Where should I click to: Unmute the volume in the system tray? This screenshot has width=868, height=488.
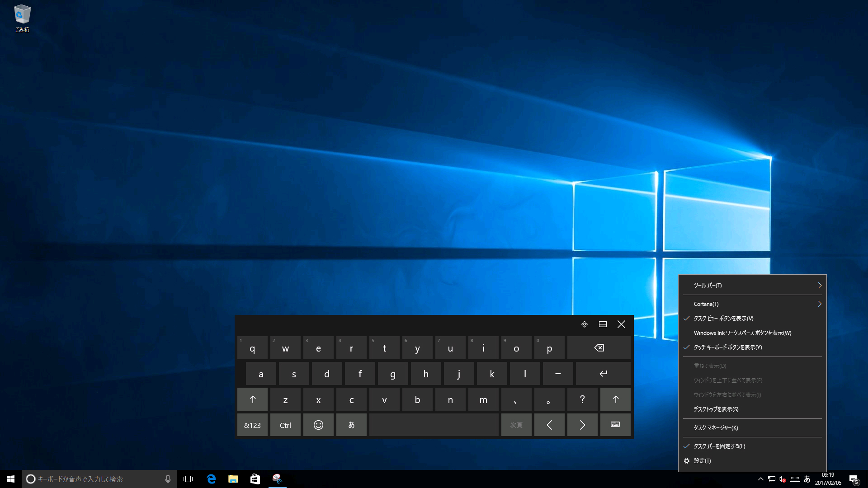point(783,479)
